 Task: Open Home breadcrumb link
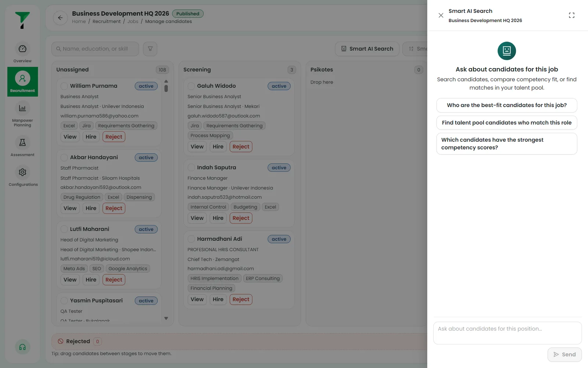[79, 21]
